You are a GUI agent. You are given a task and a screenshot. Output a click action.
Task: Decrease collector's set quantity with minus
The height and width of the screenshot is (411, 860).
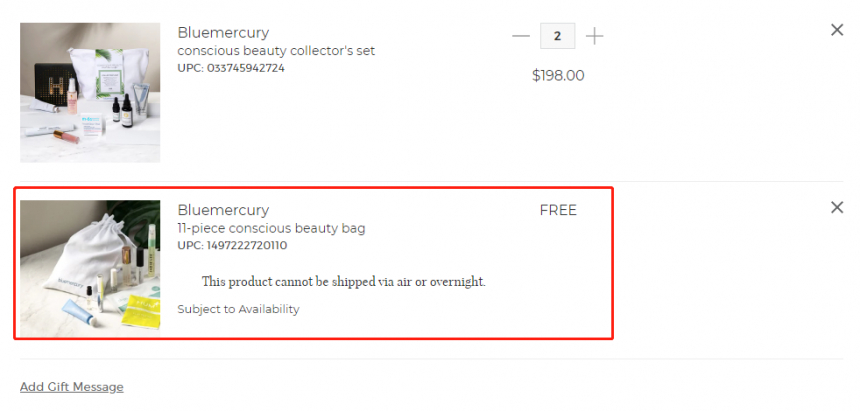pyautogui.click(x=520, y=36)
